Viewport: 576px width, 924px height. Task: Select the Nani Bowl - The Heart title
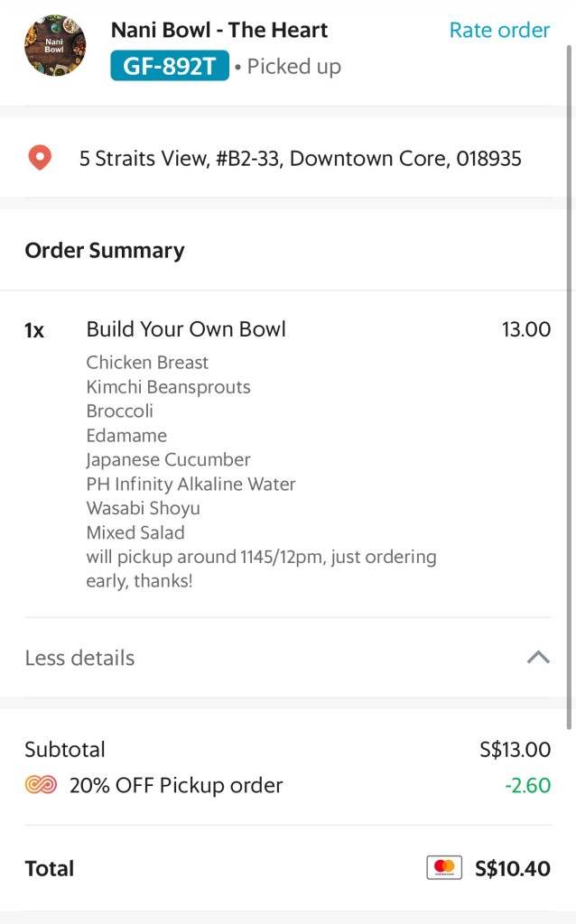click(x=219, y=30)
